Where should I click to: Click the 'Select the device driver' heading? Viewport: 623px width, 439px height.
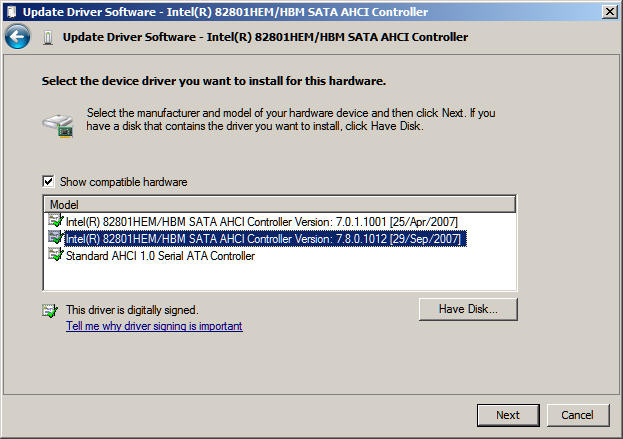(214, 81)
